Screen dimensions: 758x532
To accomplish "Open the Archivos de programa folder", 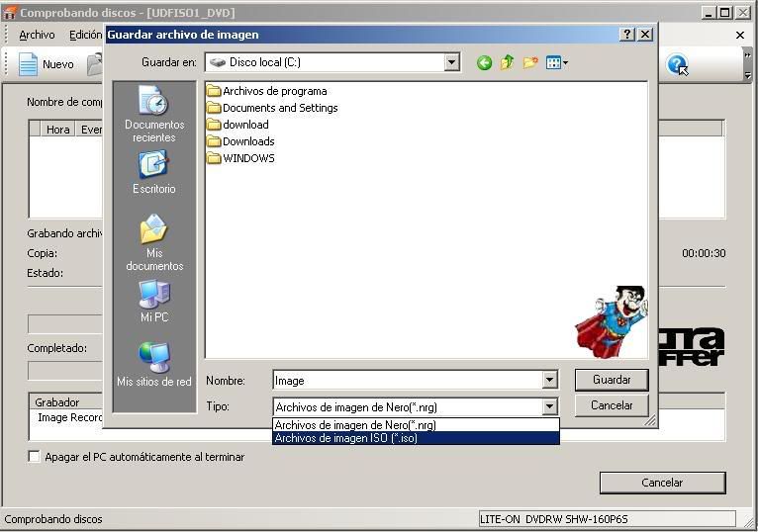I will 267,91.
